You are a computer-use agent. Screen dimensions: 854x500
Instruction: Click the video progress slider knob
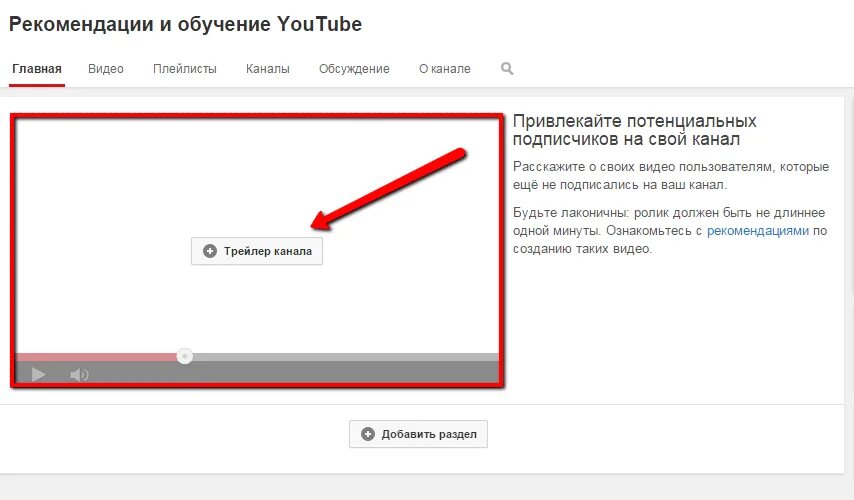coord(185,356)
